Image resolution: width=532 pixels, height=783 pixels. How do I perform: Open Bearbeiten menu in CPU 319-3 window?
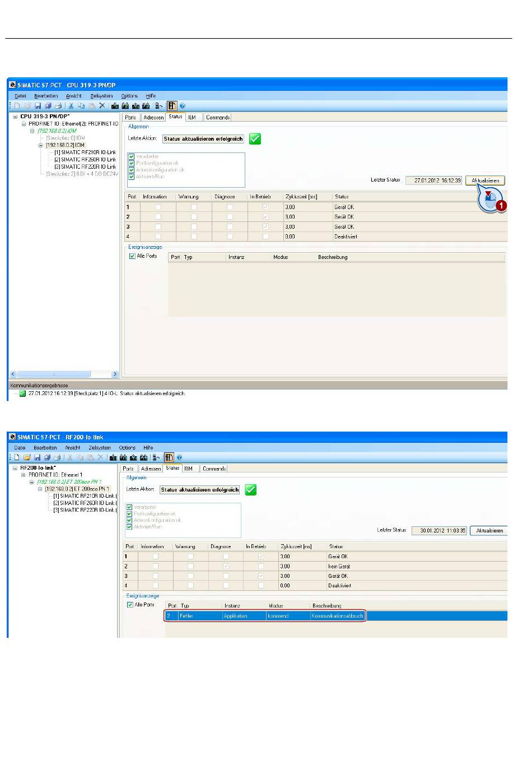point(46,96)
